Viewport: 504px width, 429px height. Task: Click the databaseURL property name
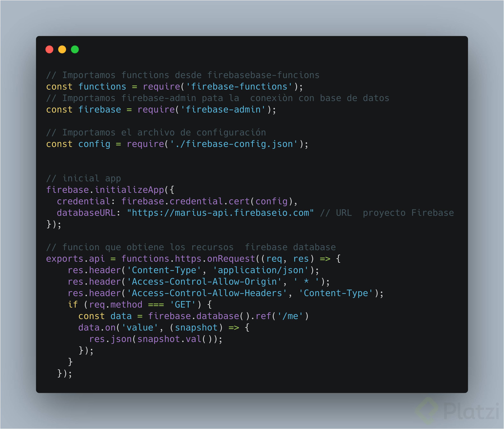[x=86, y=213]
